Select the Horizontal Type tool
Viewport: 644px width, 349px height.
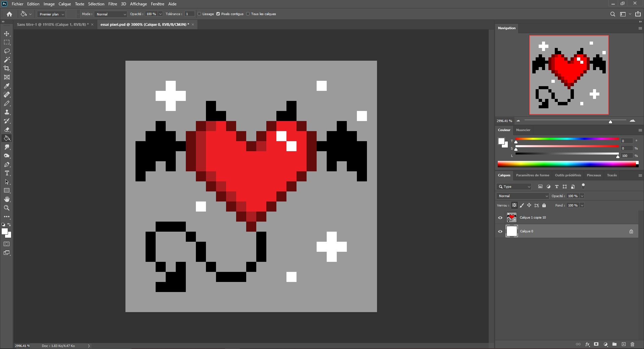pos(7,173)
